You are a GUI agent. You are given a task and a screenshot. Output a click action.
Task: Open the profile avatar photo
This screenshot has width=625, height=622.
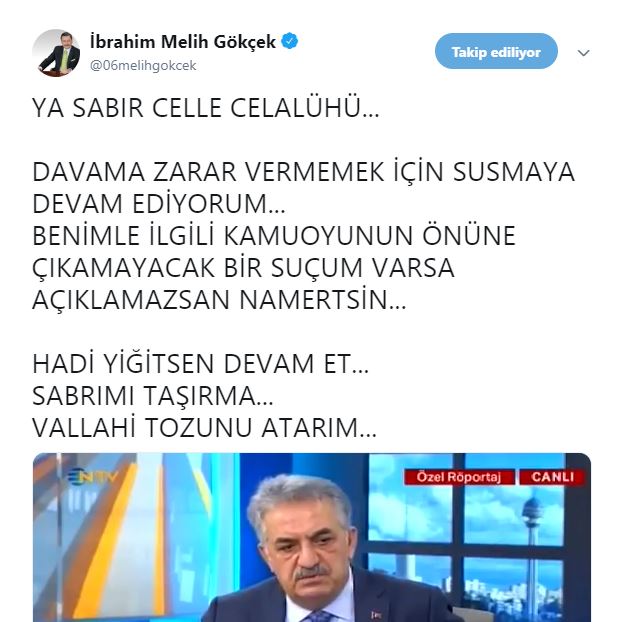(x=56, y=53)
